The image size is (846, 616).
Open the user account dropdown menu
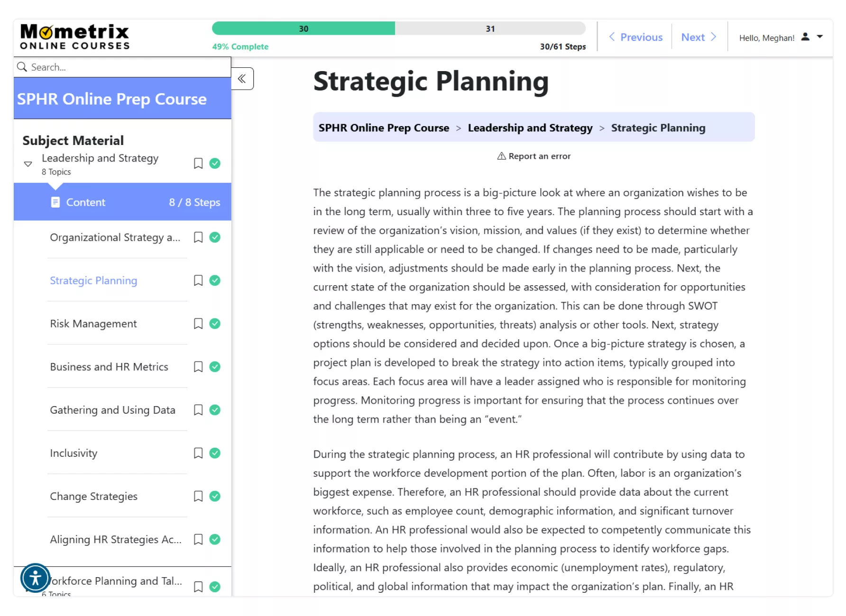click(819, 37)
